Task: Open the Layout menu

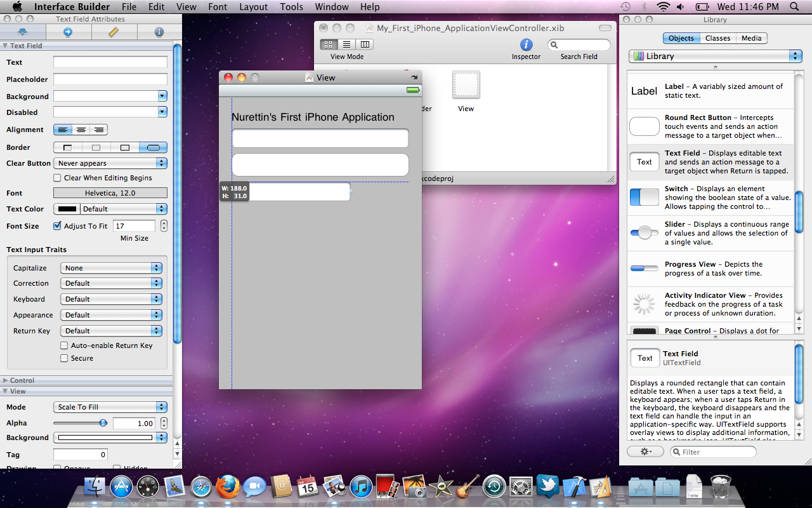Action: pyautogui.click(x=253, y=7)
